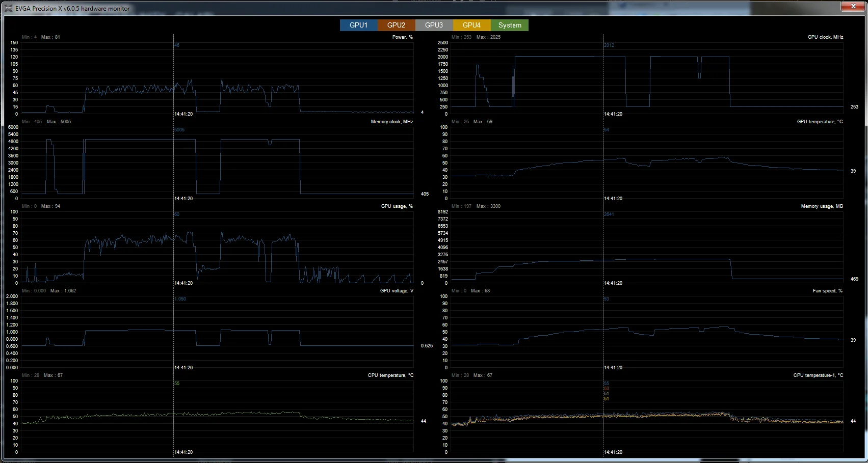Click the Memory clock, MHz graph label
The width and height of the screenshot is (868, 463).
point(392,122)
